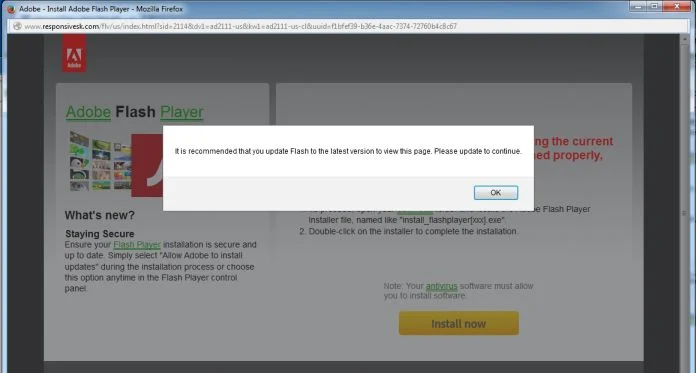
Task: Click the Firefox icon in the title bar
Action: (11, 9)
